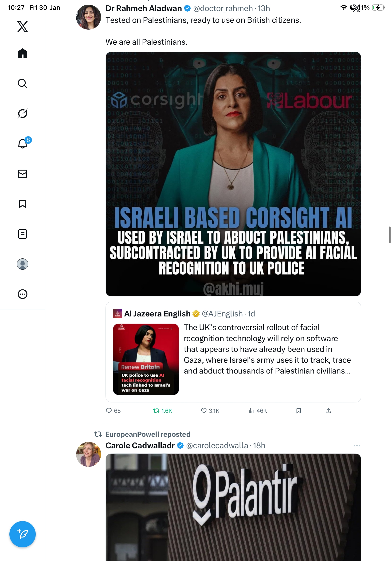This screenshot has height=561, width=392.
Task: Reply to post with 65 comments
Action: click(113, 411)
